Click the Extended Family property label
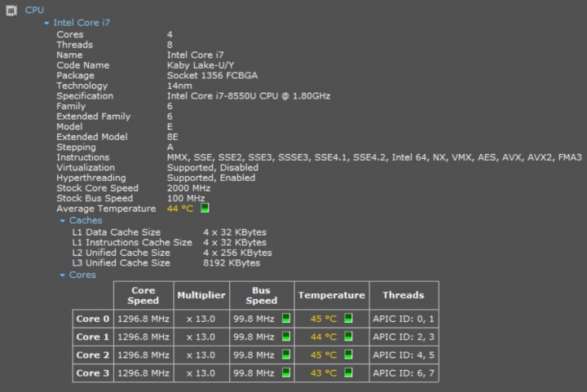The image size is (587, 392). [x=94, y=117]
